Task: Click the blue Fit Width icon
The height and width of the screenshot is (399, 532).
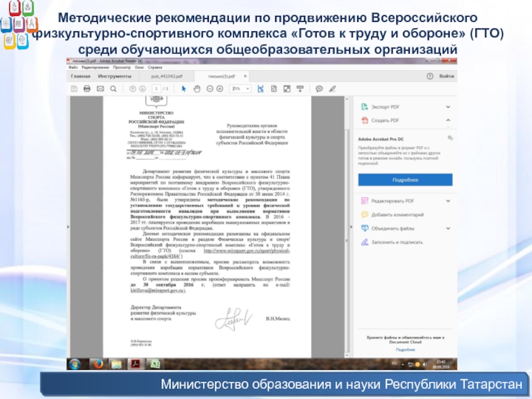Action: [261, 89]
